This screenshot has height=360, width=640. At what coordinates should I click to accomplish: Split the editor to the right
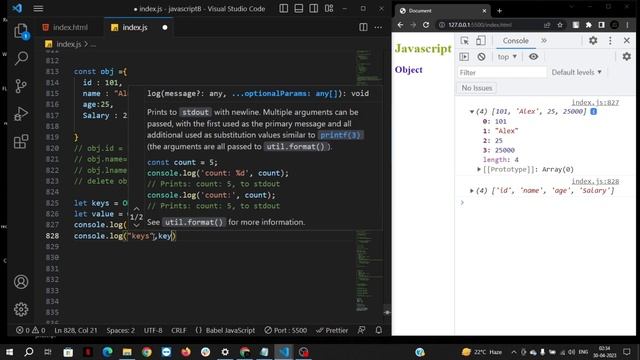click(x=363, y=27)
